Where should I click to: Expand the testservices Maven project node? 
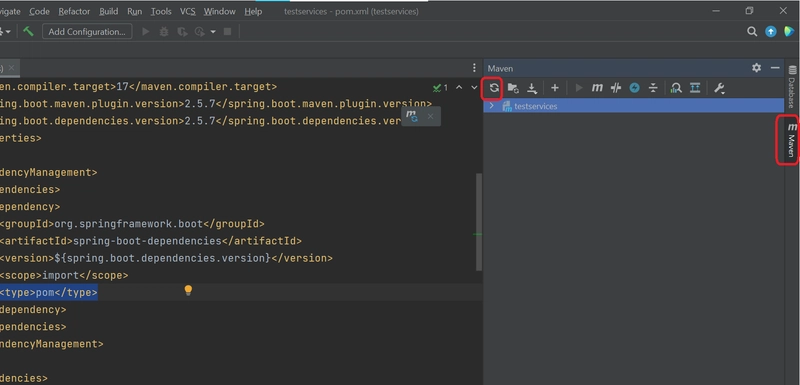(x=492, y=106)
